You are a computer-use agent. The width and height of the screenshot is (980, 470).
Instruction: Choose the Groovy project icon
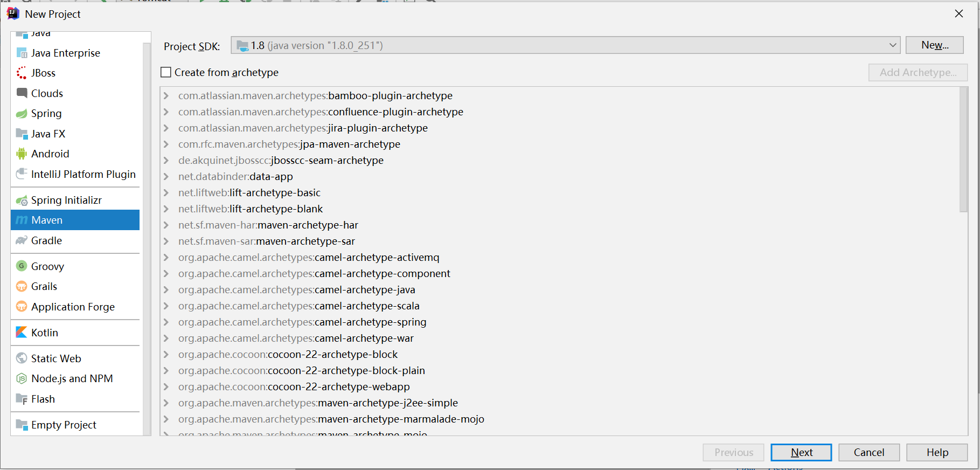point(22,266)
